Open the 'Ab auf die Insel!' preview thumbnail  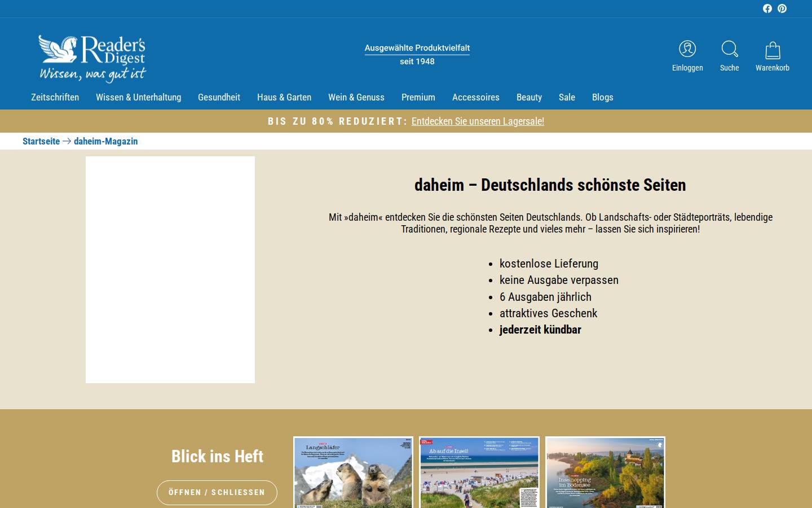click(479, 472)
